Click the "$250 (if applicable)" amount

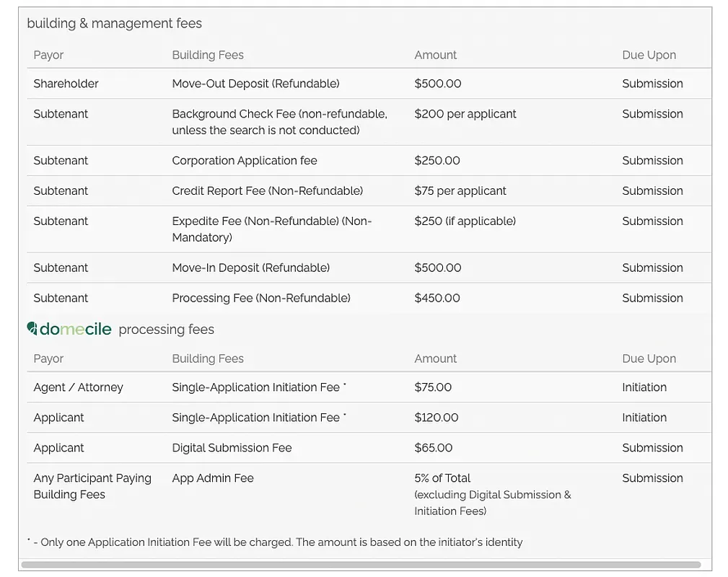click(x=465, y=221)
